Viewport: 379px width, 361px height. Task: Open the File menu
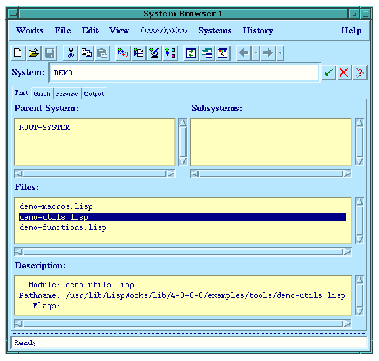point(63,30)
